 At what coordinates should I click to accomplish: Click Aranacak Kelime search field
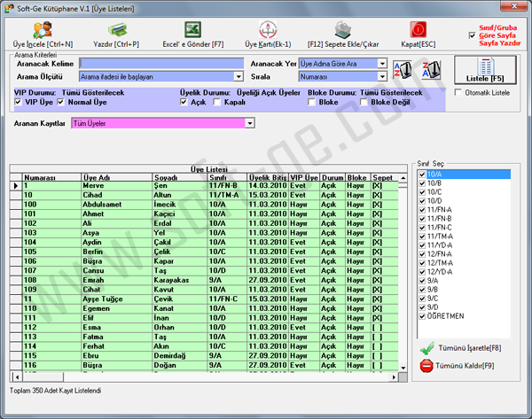(161, 64)
